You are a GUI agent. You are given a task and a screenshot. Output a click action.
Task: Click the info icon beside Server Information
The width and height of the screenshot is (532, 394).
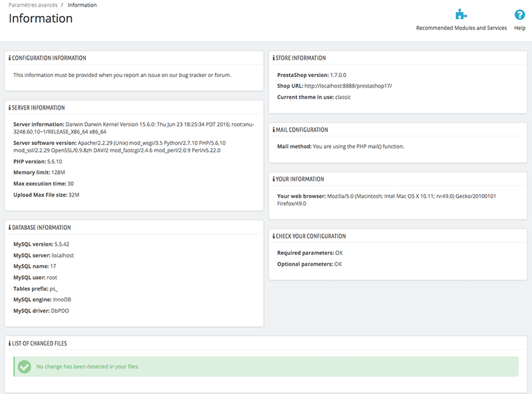pos(10,108)
